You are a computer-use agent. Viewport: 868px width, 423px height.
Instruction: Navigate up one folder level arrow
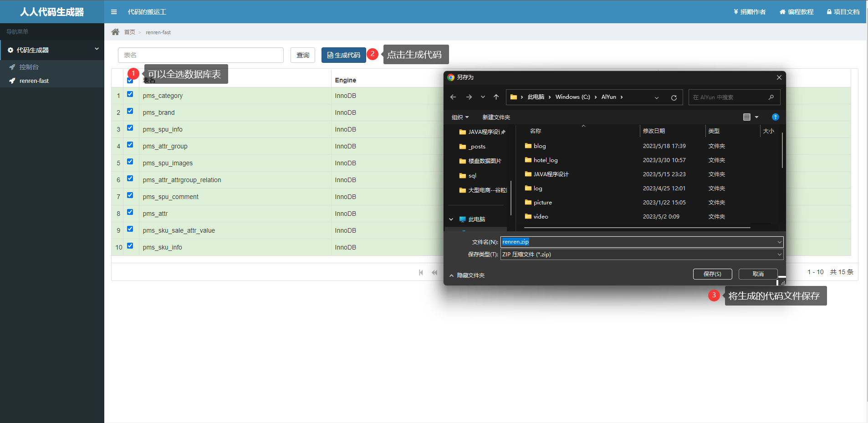(496, 97)
